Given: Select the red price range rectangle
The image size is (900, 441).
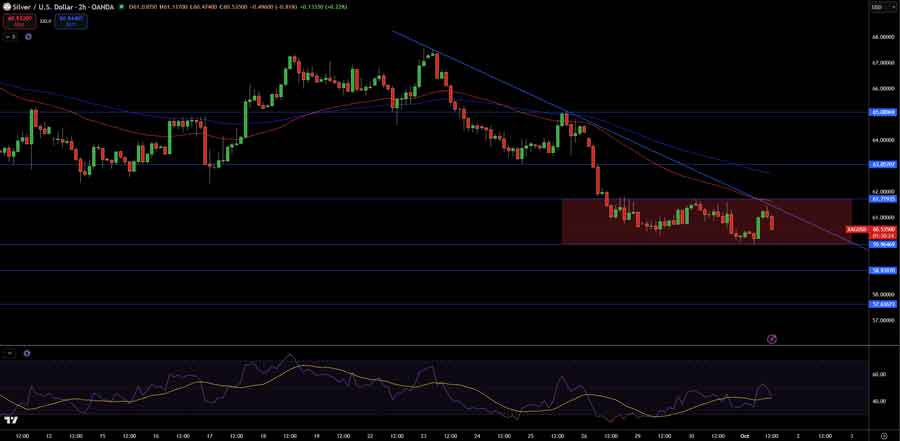Looking at the screenshot, I should point(707,222).
